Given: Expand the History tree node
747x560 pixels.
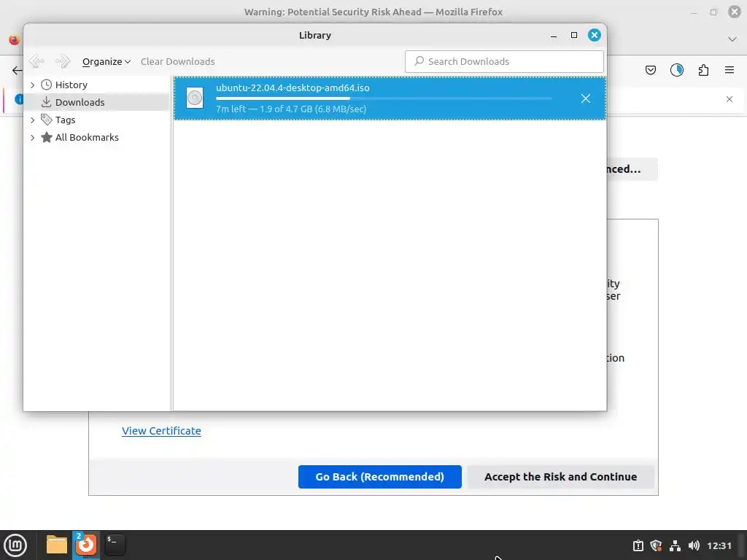Looking at the screenshot, I should pos(32,85).
